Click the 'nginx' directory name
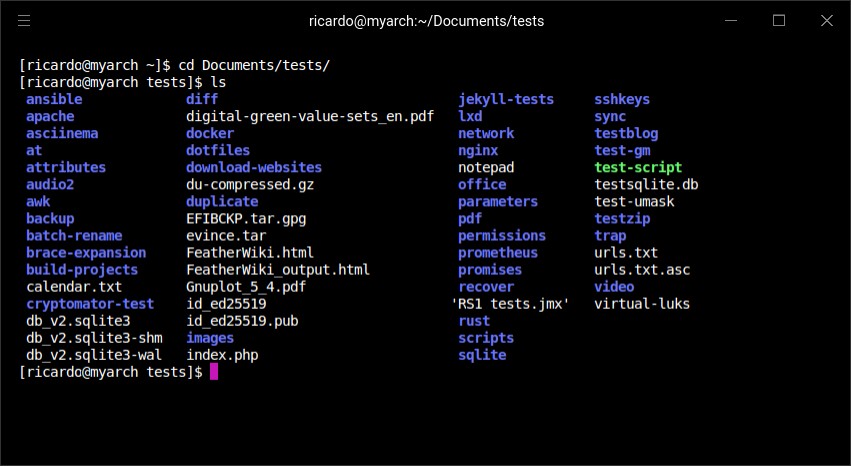The width and height of the screenshot is (851, 466). tap(478, 150)
